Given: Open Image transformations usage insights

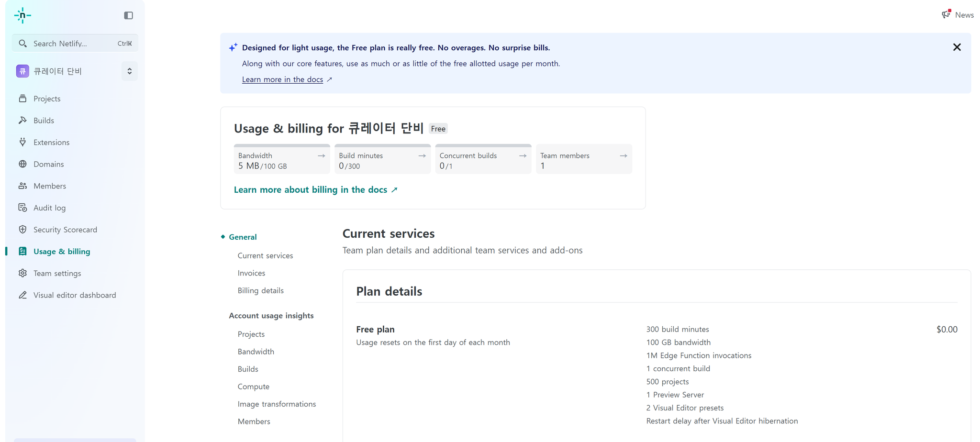Looking at the screenshot, I should point(277,404).
